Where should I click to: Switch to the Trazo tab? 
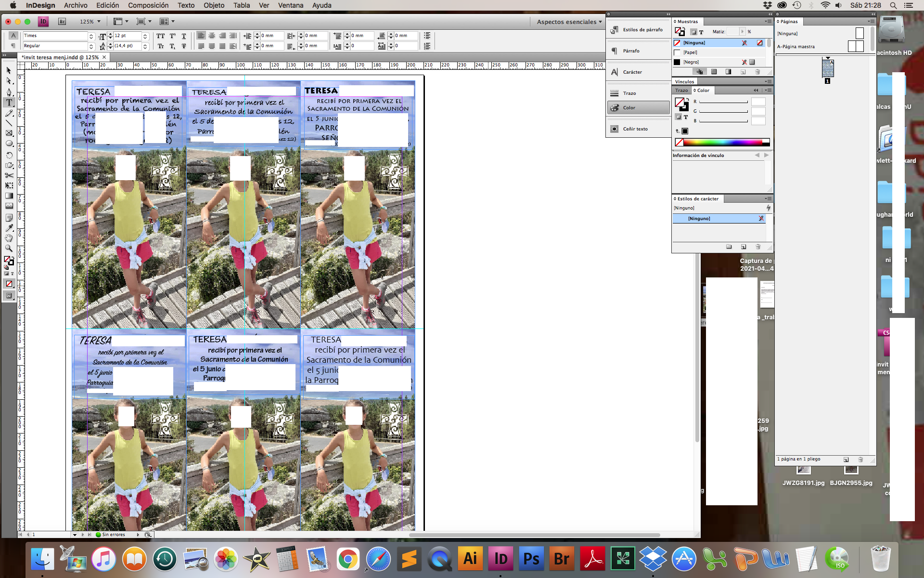click(681, 91)
